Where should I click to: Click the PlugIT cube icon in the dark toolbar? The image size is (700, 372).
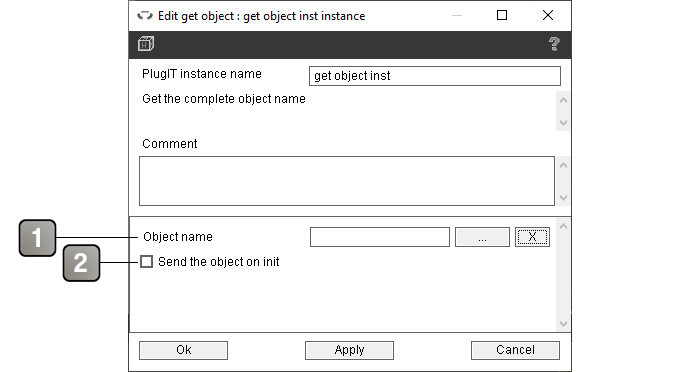[146, 44]
